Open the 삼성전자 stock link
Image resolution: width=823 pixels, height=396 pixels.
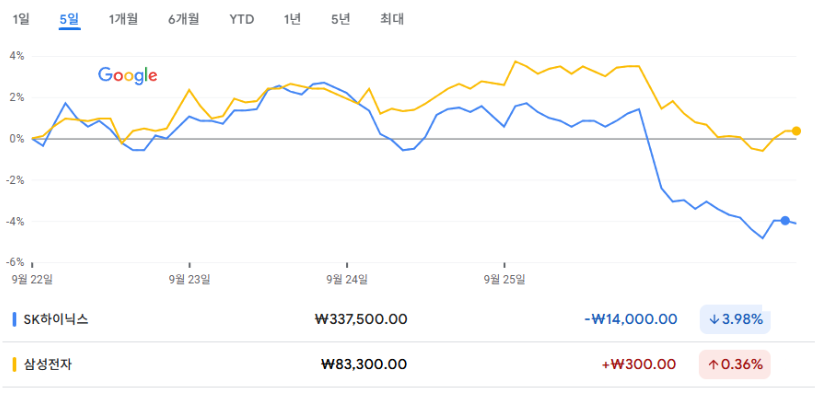pos(48,364)
